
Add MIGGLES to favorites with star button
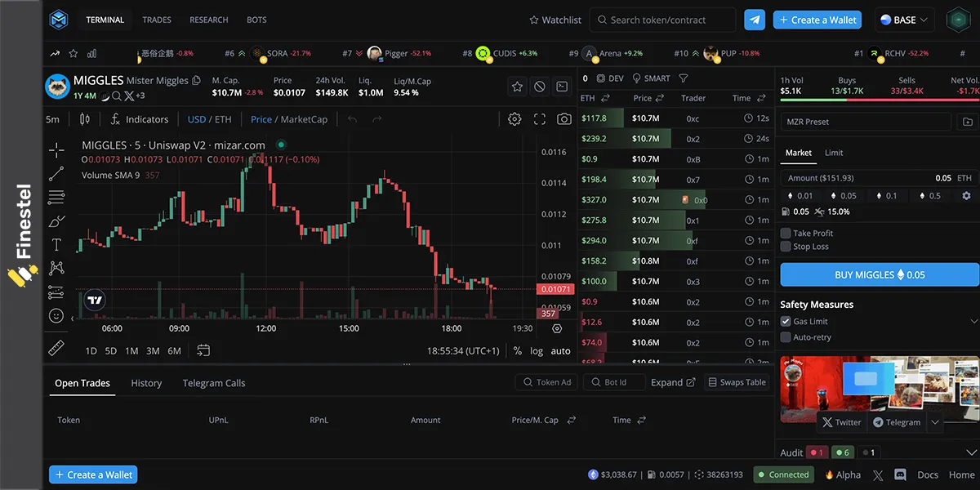coord(517,86)
